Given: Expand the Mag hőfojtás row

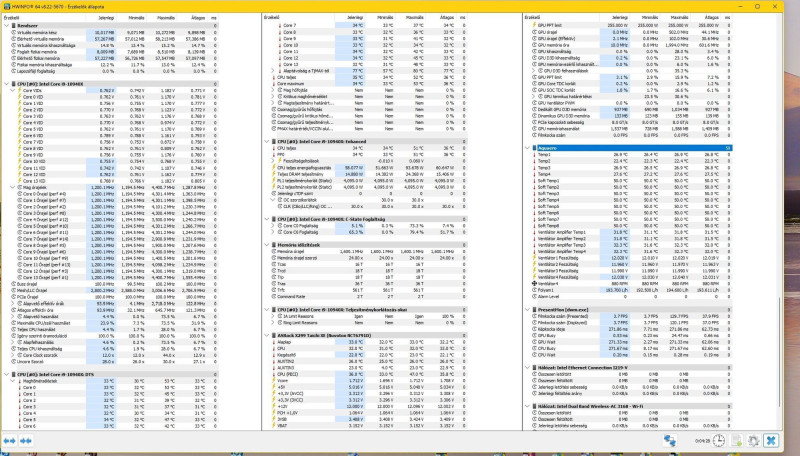Looking at the screenshot, I should [273, 90].
